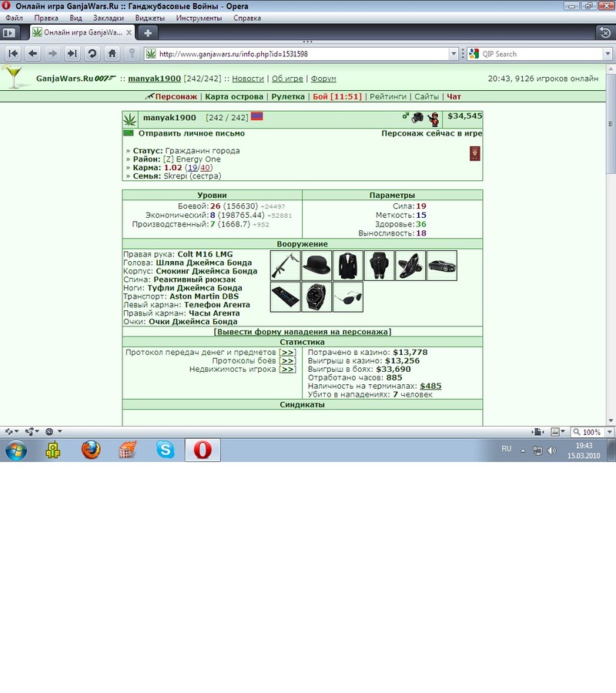
Task: Click the flag icon beside 242 / 242
Action: click(256, 116)
